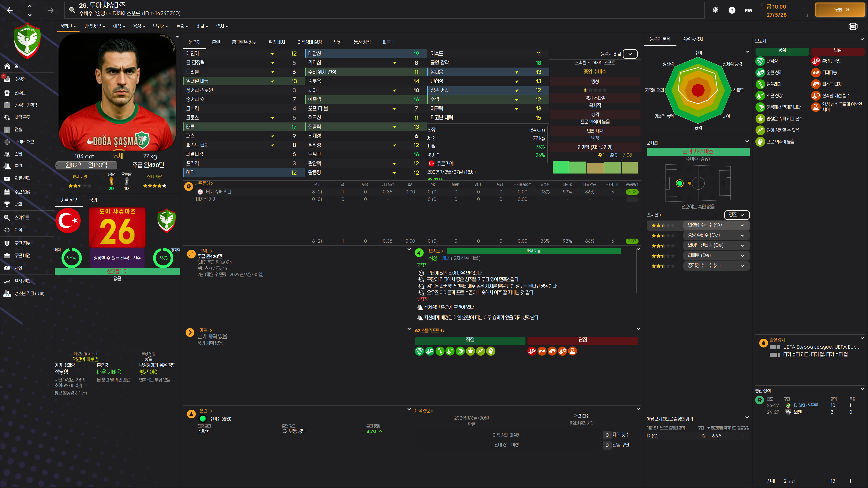Image resolution: width=868 pixels, height=488 pixels.
Task: Open the DISKI 스포르 club link
Action: 805,405
